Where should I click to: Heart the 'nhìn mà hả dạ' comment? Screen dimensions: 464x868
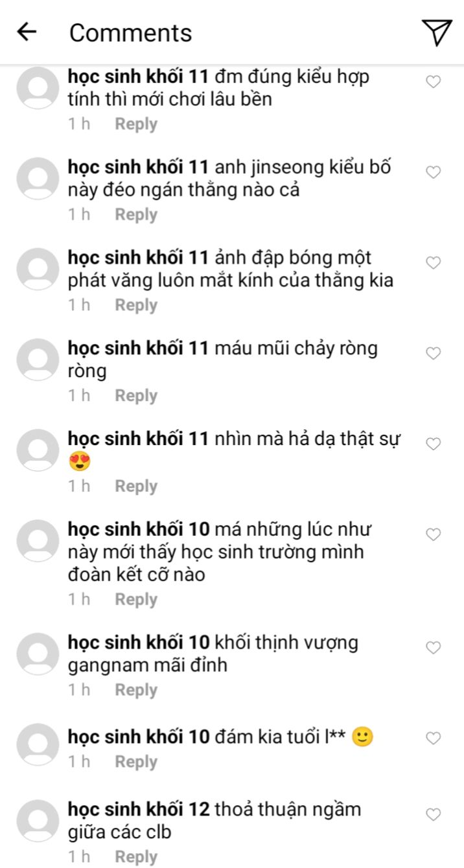point(433,444)
